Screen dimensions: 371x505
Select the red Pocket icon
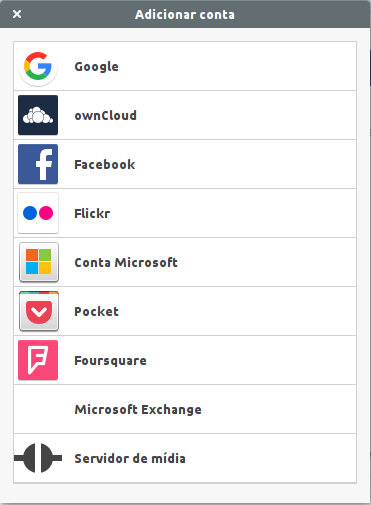point(39,311)
